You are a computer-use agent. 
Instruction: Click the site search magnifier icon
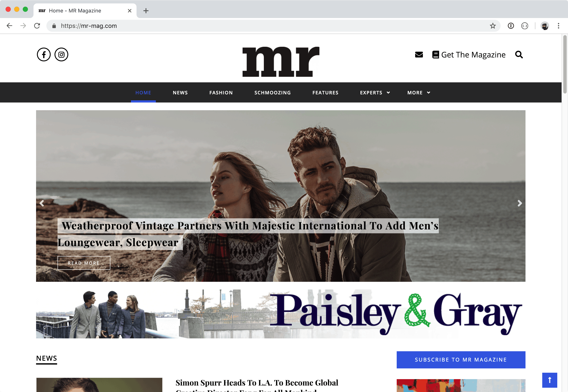519,54
